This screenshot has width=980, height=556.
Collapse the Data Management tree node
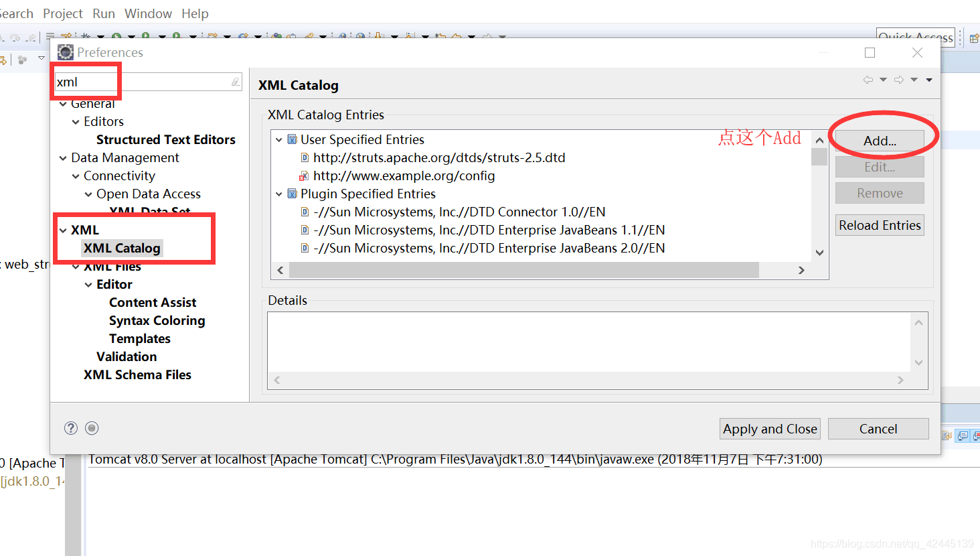(x=63, y=158)
